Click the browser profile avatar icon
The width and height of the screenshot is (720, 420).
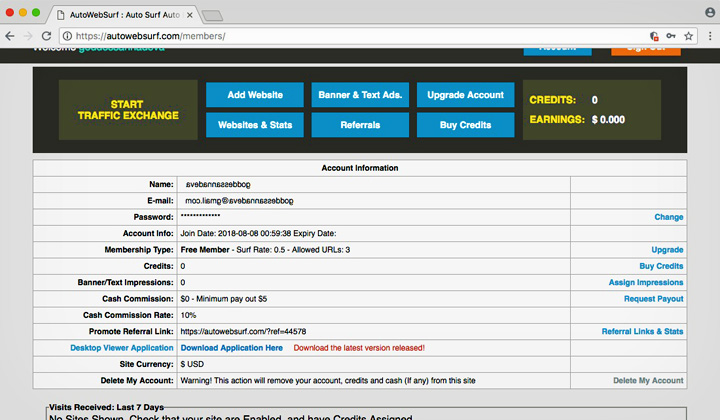point(710,12)
